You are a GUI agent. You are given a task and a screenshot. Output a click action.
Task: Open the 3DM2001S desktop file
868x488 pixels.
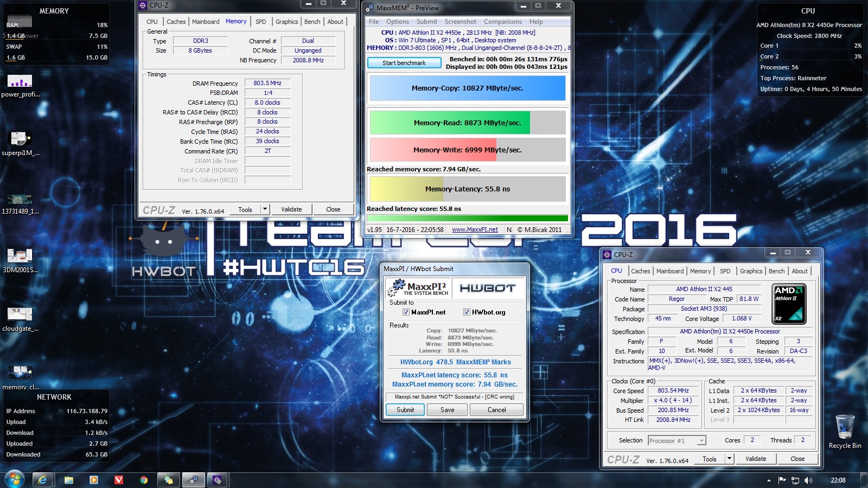20,261
